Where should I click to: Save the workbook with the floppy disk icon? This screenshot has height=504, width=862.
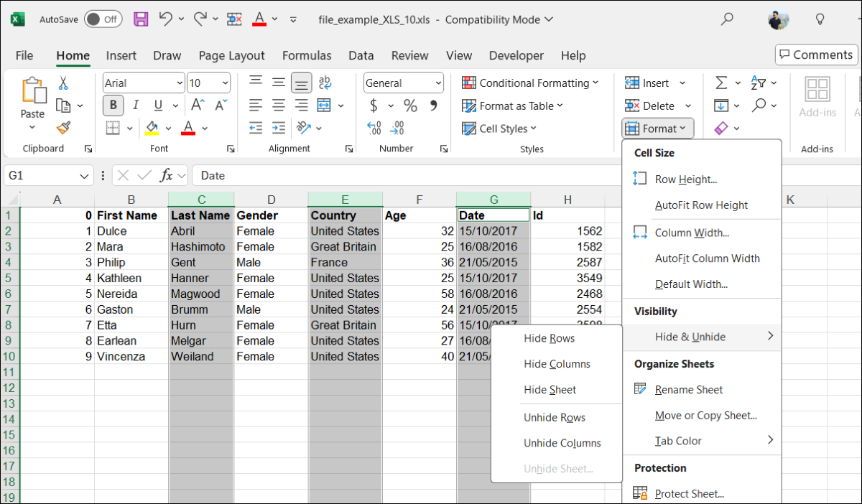point(141,19)
